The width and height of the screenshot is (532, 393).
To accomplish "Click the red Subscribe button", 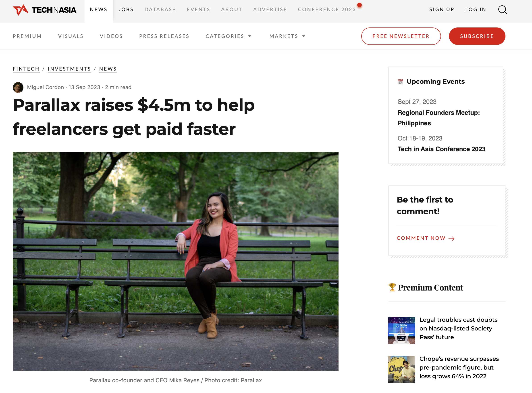I will click(477, 36).
